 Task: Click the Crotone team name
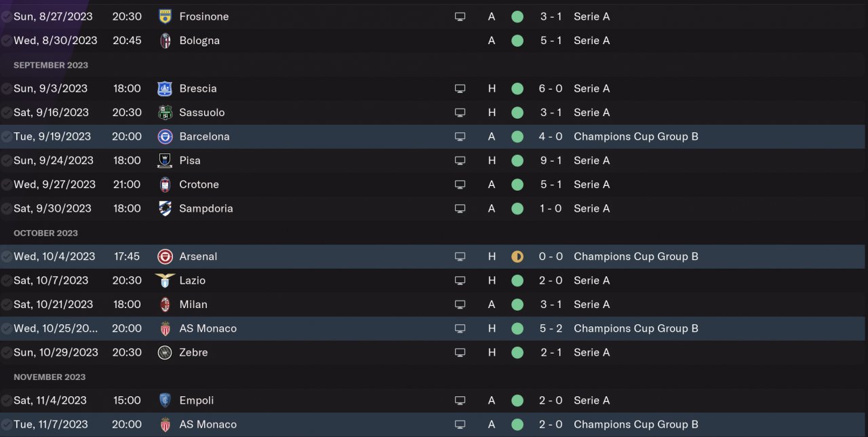coord(199,185)
